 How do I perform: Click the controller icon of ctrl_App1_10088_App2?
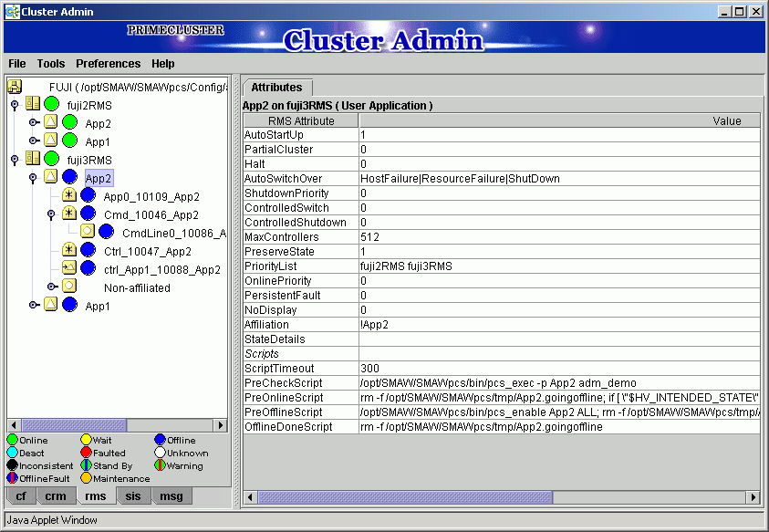[69, 268]
